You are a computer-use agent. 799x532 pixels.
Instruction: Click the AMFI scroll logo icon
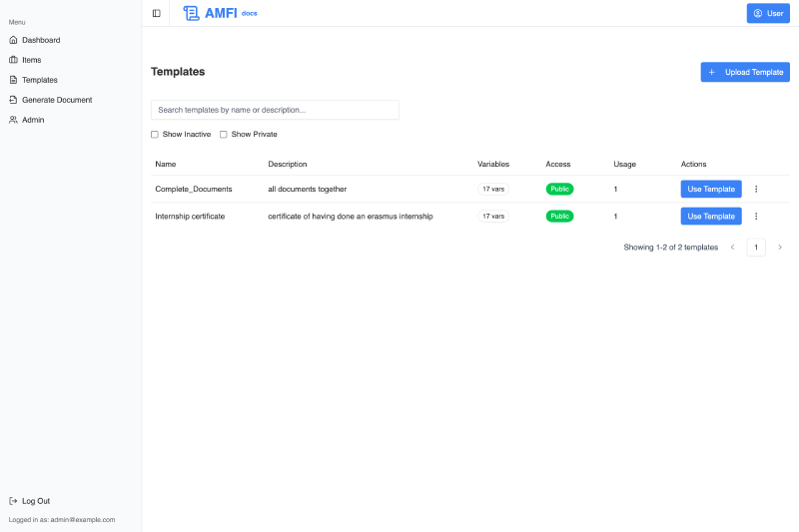[x=191, y=13]
